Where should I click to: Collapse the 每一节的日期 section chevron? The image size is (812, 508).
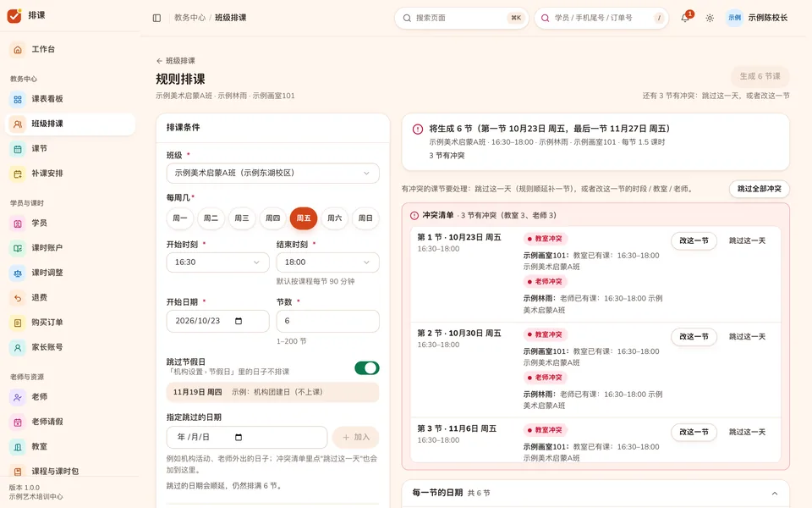(x=774, y=493)
